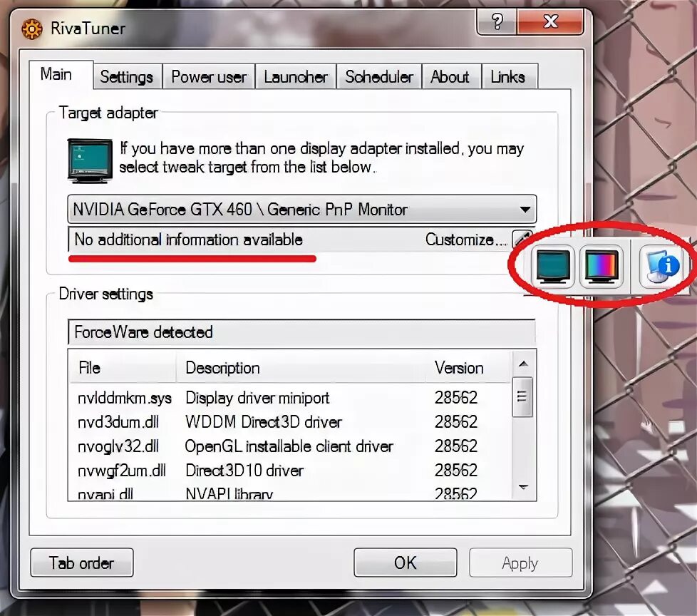Close the RivaTuner window
The width and height of the screenshot is (697, 616).
pos(550,21)
